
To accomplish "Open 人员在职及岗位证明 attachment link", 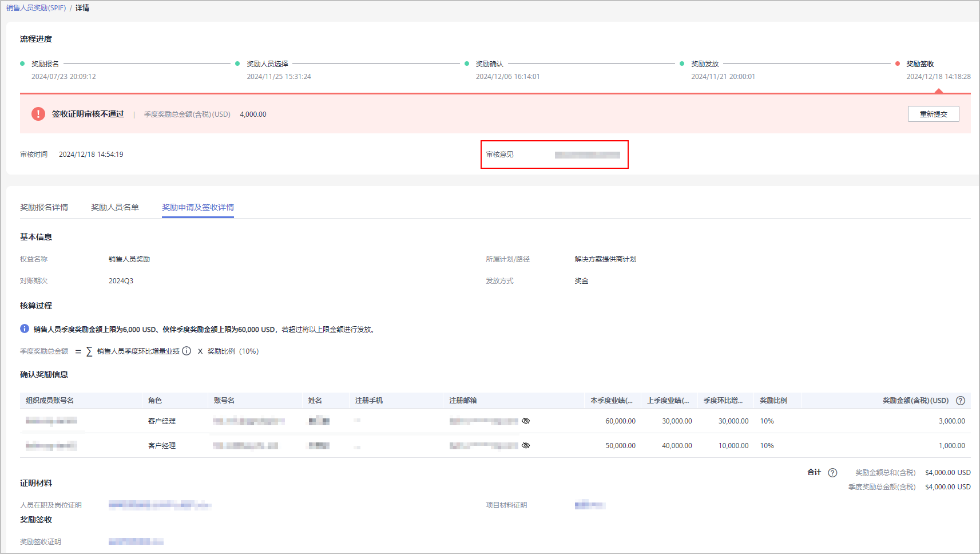I will 160,505.
